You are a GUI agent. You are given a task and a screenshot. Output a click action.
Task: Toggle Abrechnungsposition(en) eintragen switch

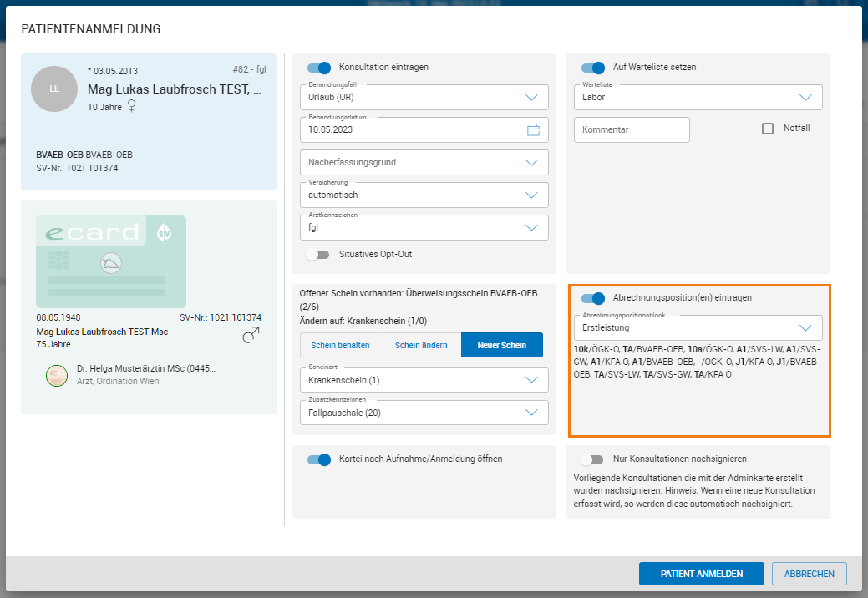(x=593, y=298)
